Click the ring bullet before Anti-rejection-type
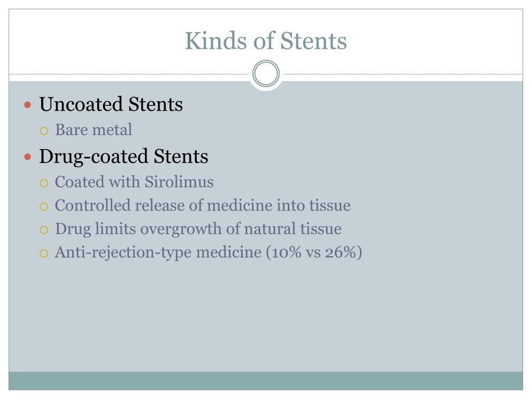The image size is (532, 399). pyautogui.click(x=44, y=254)
